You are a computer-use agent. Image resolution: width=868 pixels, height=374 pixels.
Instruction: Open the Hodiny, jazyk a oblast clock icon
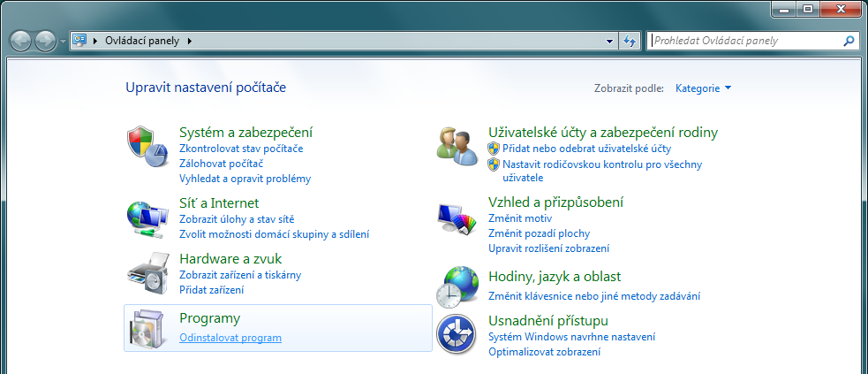click(x=457, y=287)
